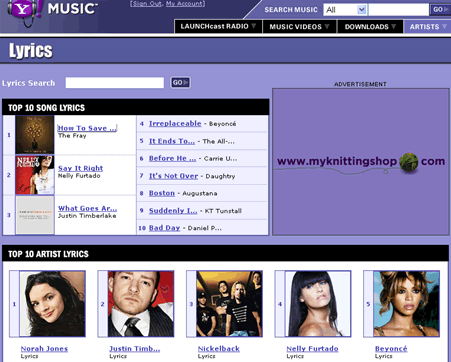
Task: Focus the Search Music text field
Action: point(399,10)
